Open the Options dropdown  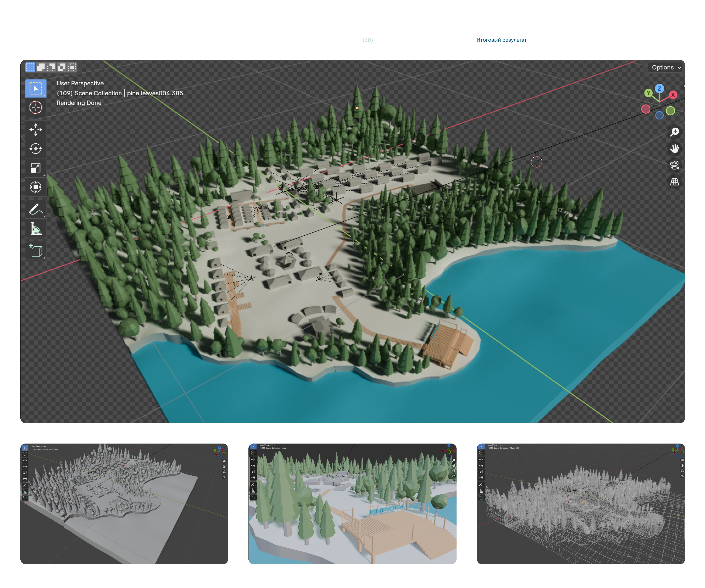point(666,68)
